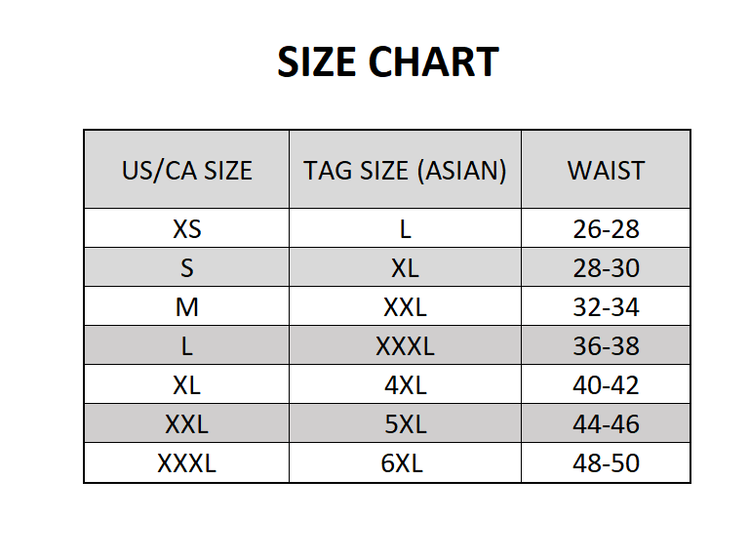749x560 pixels.
Task: Click the US/CA size XXL cell
Action: click(x=186, y=423)
